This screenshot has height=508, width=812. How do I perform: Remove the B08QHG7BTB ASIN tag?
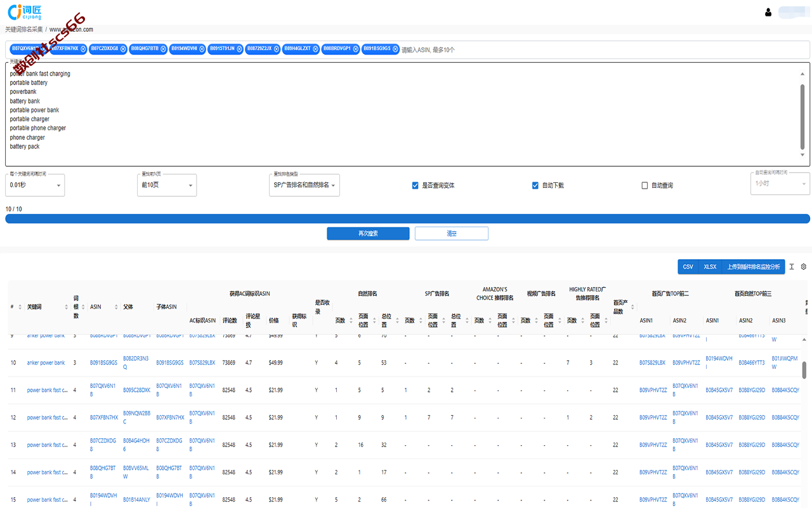coord(163,49)
